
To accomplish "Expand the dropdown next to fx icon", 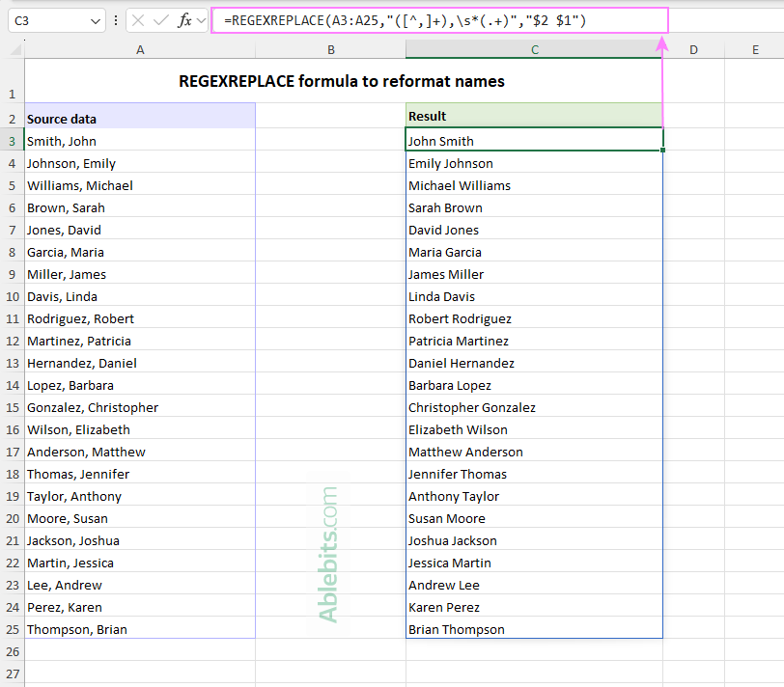I will pyautogui.click(x=202, y=20).
